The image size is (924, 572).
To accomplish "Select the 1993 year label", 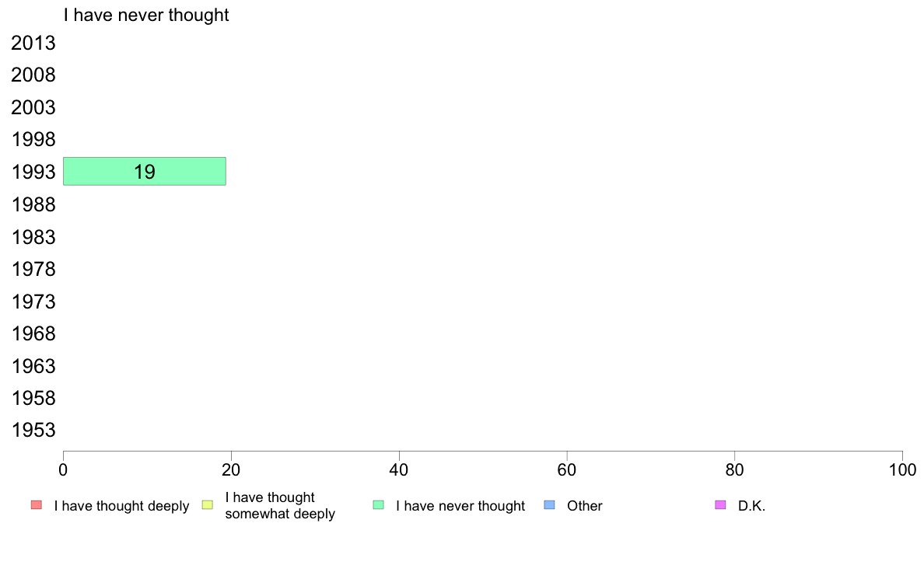I will pyautogui.click(x=33, y=173).
